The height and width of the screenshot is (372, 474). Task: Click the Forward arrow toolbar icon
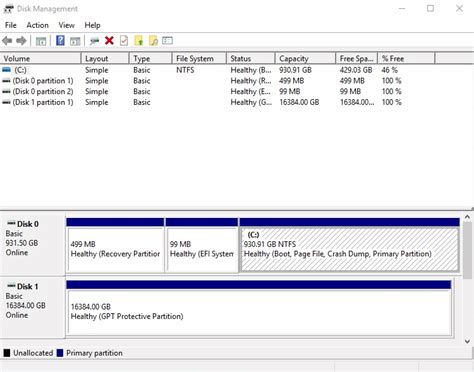[21, 41]
